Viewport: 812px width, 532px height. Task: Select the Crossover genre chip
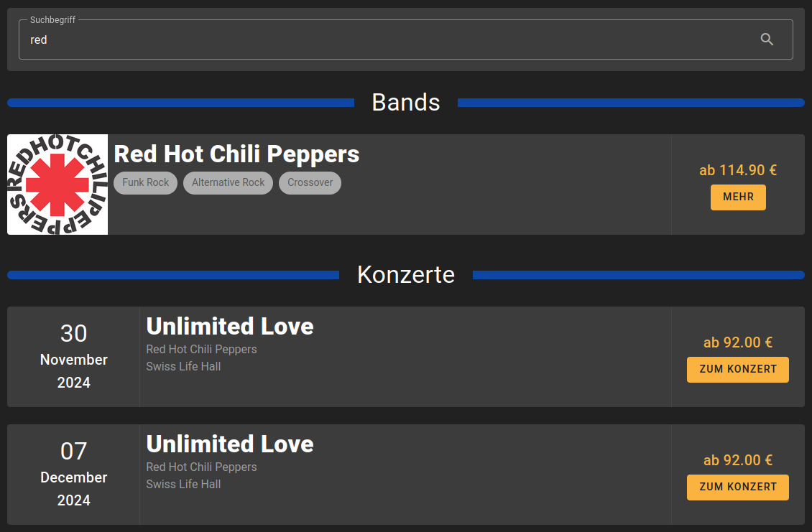point(310,182)
